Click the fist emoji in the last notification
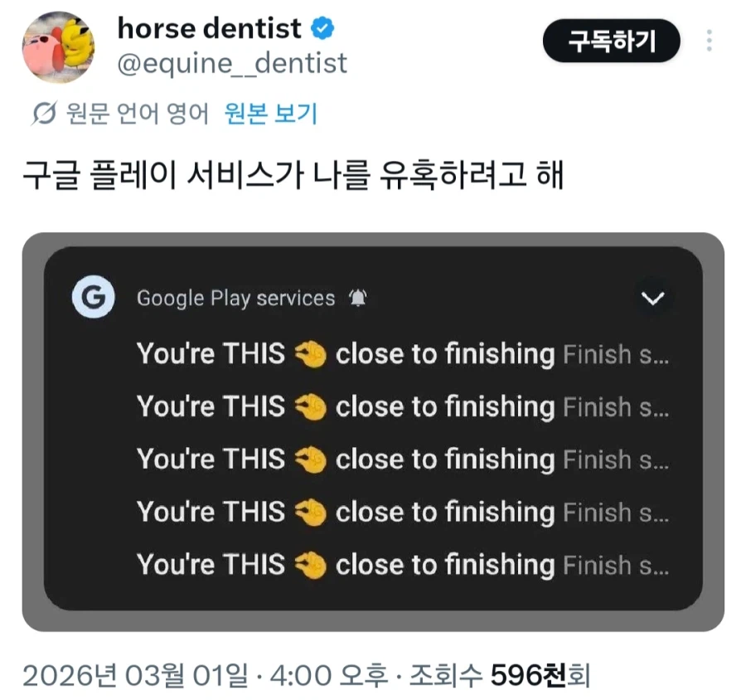Screen dimensions: 746x700 pyautogui.click(x=312, y=565)
